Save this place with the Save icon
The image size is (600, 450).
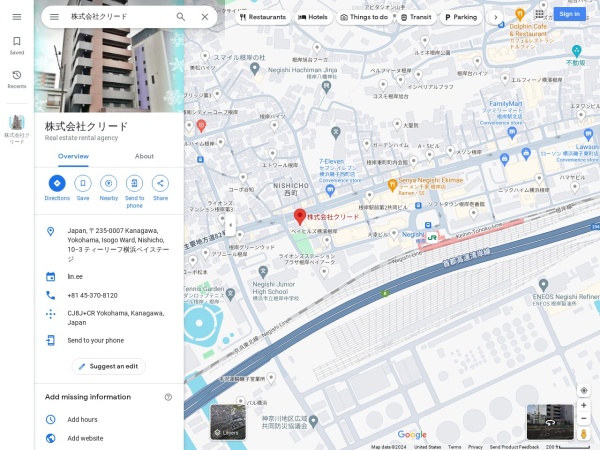(x=83, y=183)
